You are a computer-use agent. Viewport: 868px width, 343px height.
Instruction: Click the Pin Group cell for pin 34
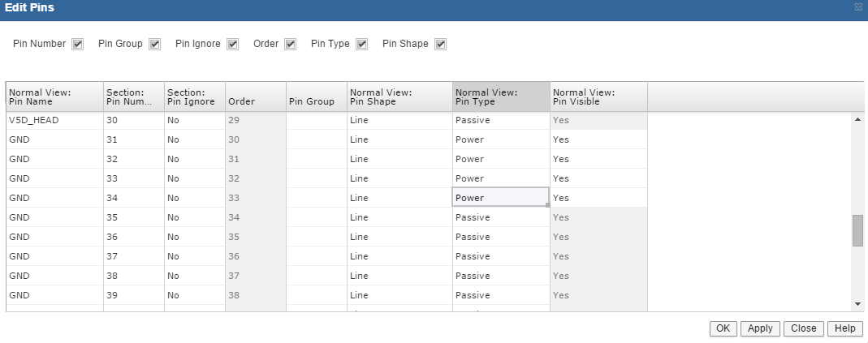coord(317,198)
